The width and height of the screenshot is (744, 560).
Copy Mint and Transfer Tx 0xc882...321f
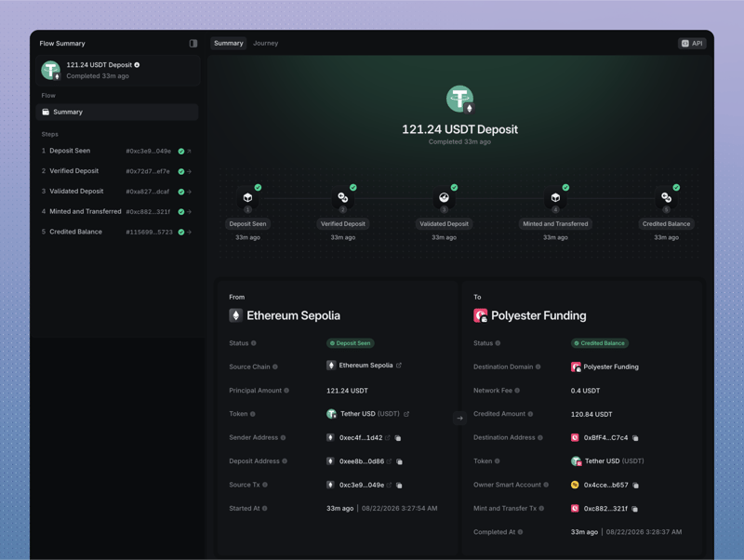coord(635,509)
